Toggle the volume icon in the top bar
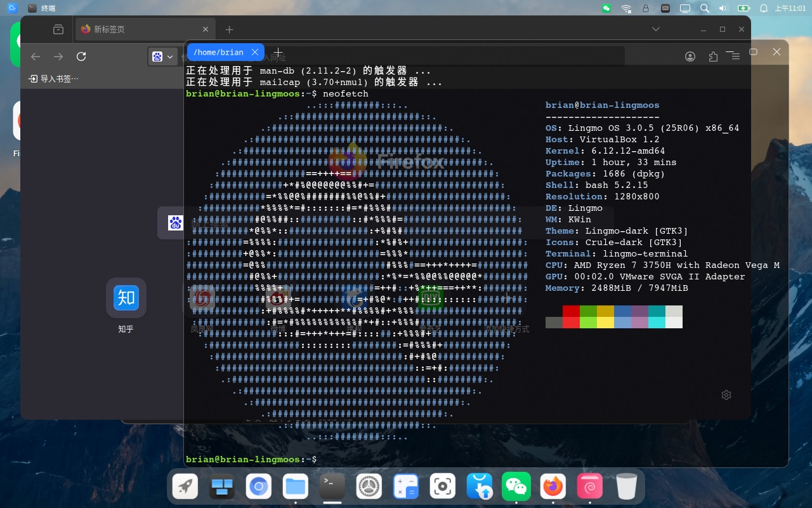 click(723, 8)
